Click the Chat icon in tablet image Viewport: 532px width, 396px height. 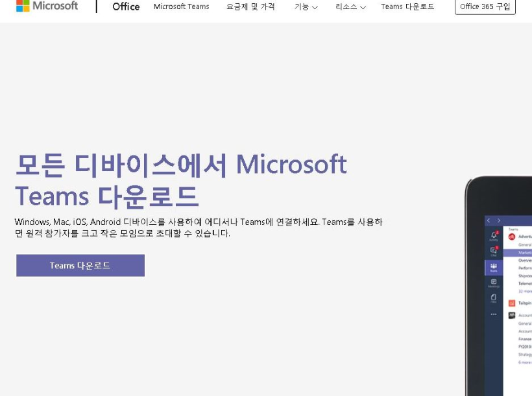494,251
